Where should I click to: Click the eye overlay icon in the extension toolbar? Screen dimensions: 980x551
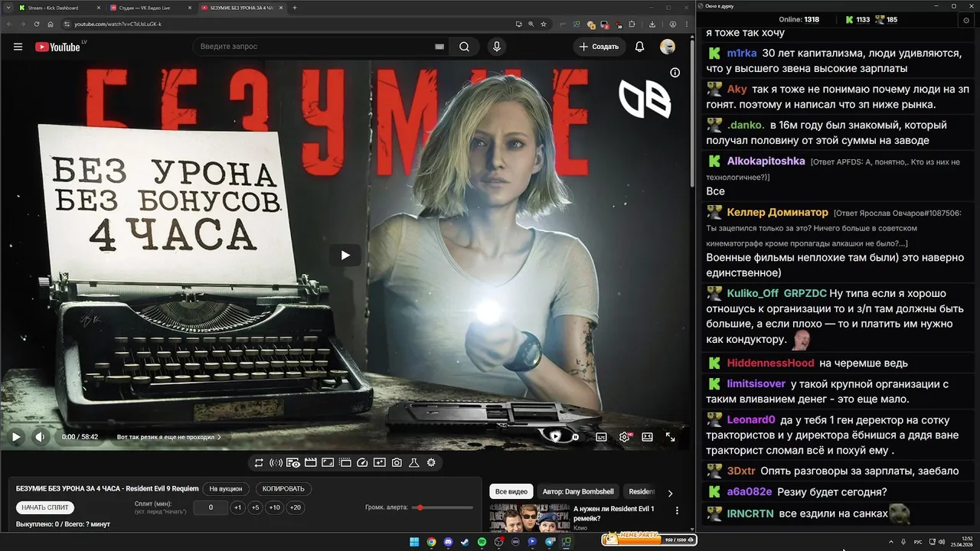(x=293, y=462)
